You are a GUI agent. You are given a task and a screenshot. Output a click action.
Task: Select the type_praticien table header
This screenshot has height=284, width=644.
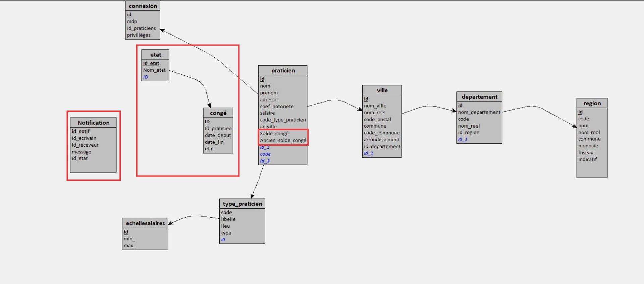click(242, 204)
